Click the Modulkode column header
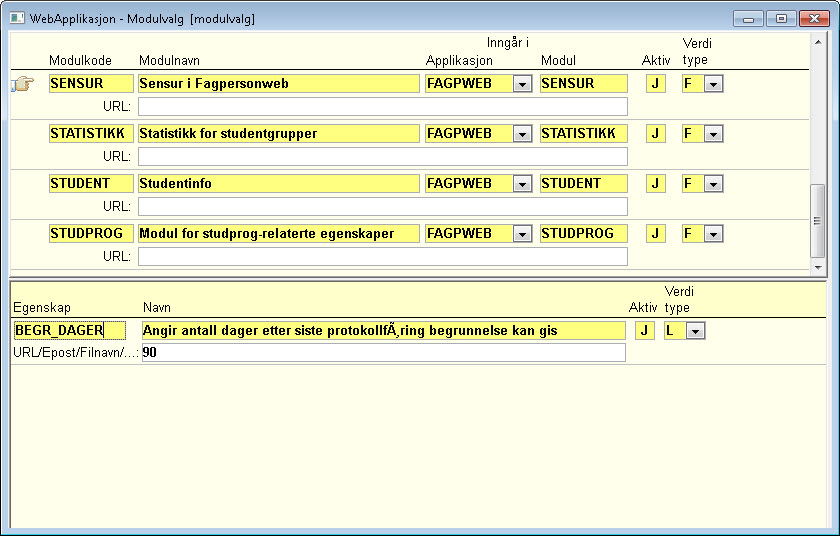Viewport: 840px width, 536px height. (80, 61)
